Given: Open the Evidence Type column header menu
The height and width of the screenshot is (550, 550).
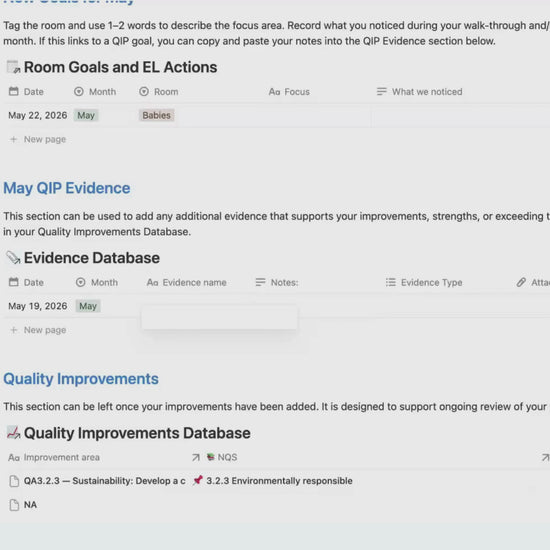Looking at the screenshot, I should [424, 282].
